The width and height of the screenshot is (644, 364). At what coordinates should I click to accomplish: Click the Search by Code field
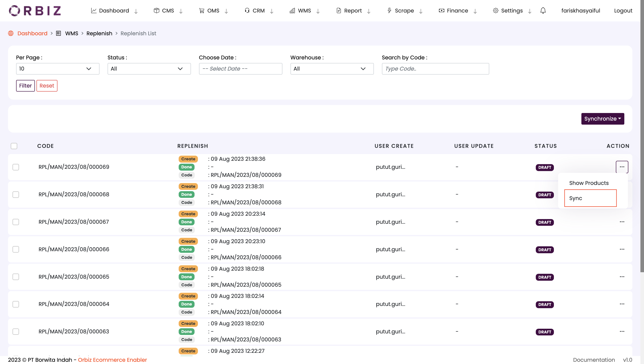click(x=435, y=69)
